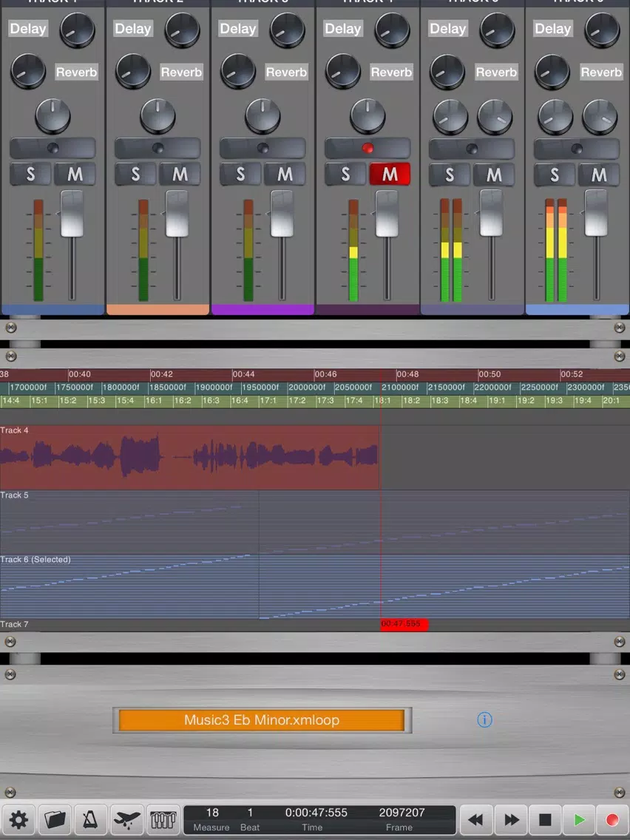Screen dimensions: 630x840
Task: Unmute Track 4 using the red M button
Action: tap(390, 174)
